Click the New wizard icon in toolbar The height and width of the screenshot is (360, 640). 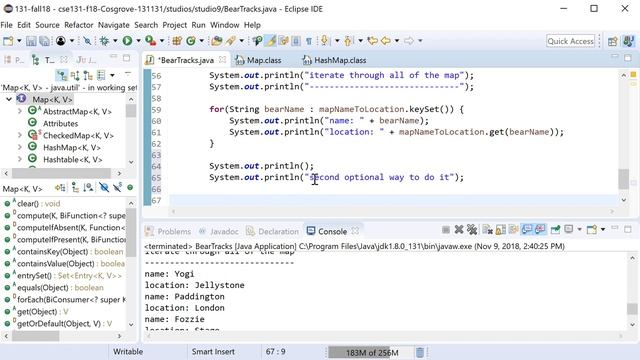pos(8,41)
